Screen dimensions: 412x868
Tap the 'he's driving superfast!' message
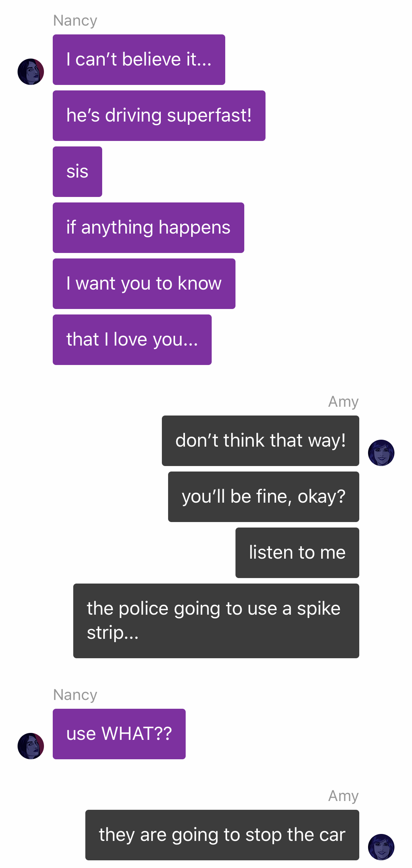pos(159,116)
